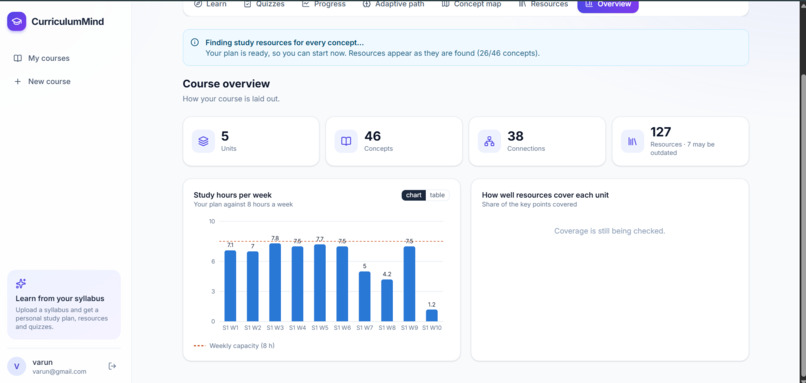This screenshot has height=383, width=806.
Task: Click the S1 W1 bar in chart
Action: click(x=230, y=286)
